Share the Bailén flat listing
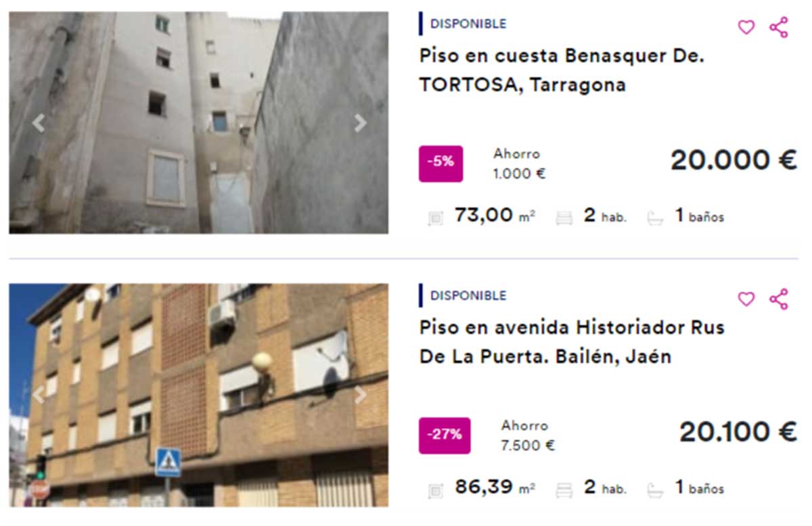Screen dimensions: 812x526 (x=779, y=299)
